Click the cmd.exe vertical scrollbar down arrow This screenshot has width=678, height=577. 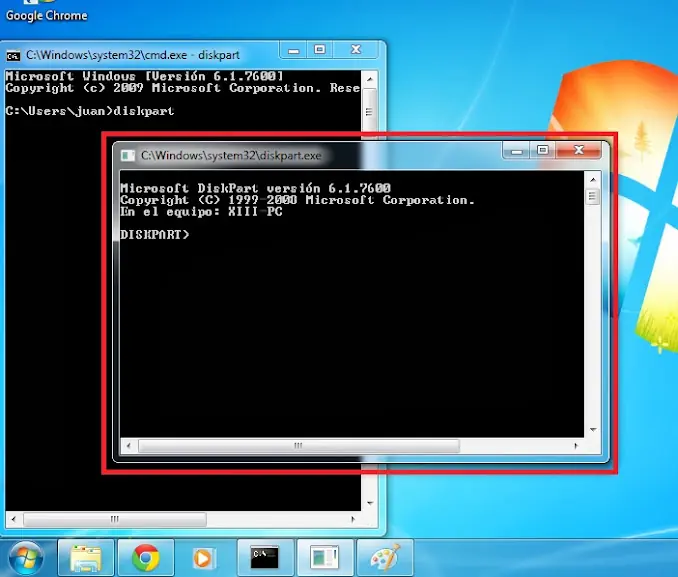coord(370,503)
